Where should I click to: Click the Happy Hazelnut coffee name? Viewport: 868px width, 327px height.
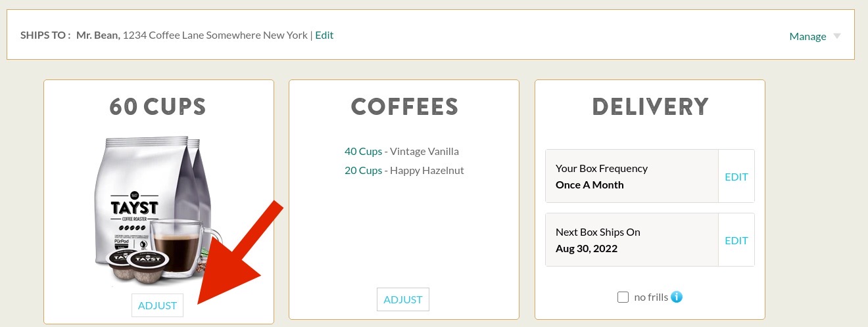pos(427,170)
